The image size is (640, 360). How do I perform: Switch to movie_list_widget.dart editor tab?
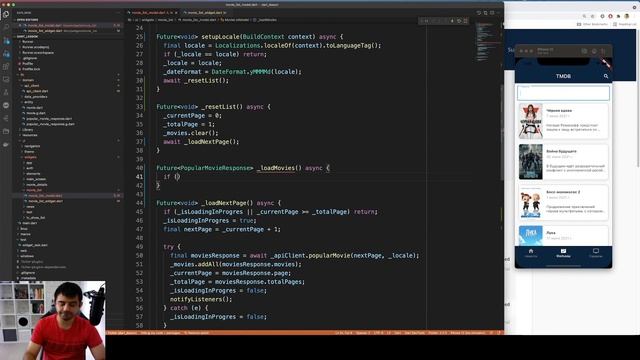tap(207, 13)
